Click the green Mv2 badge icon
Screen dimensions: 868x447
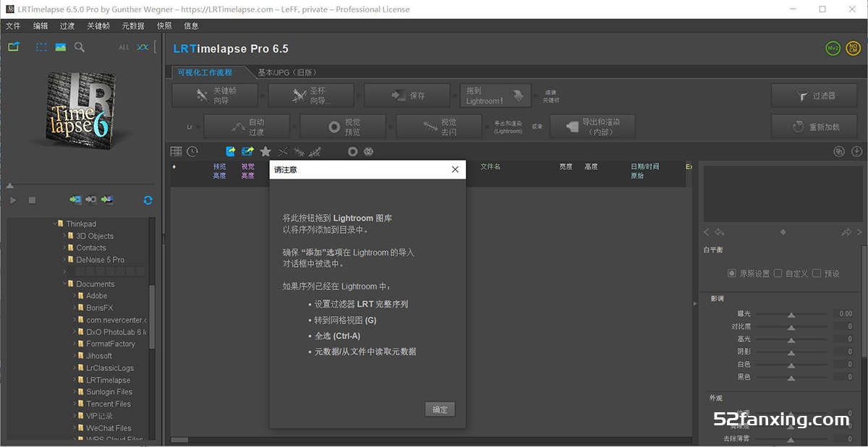pos(833,48)
